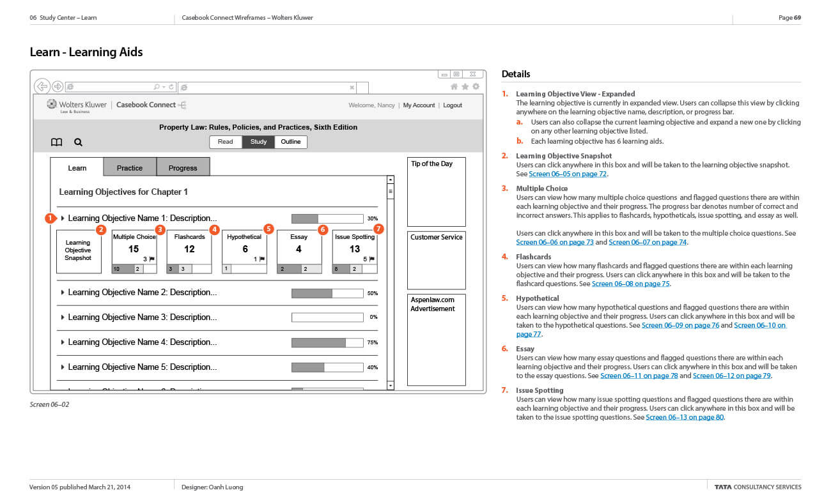Click the tree icon beside Casebook Connect

click(182, 105)
